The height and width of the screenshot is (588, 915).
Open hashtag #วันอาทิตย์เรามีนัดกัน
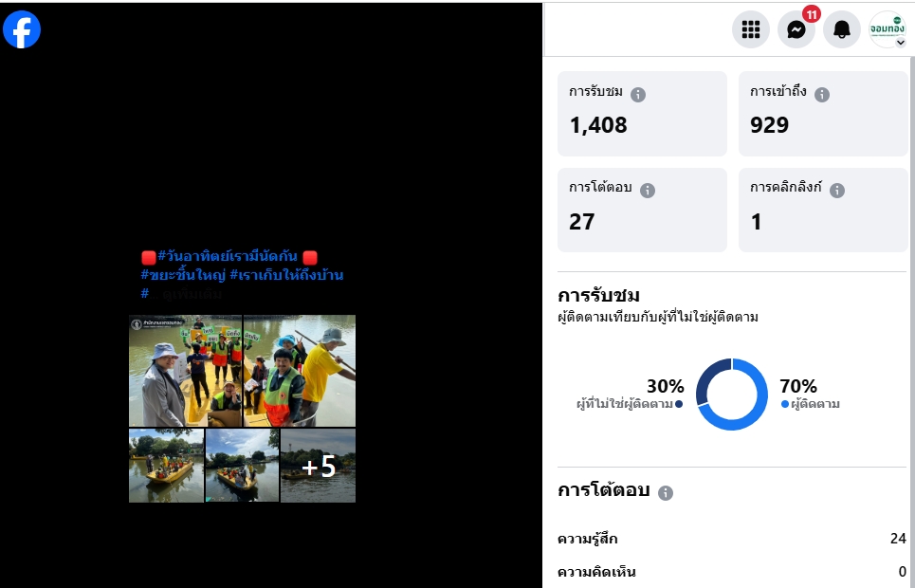coord(228,256)
